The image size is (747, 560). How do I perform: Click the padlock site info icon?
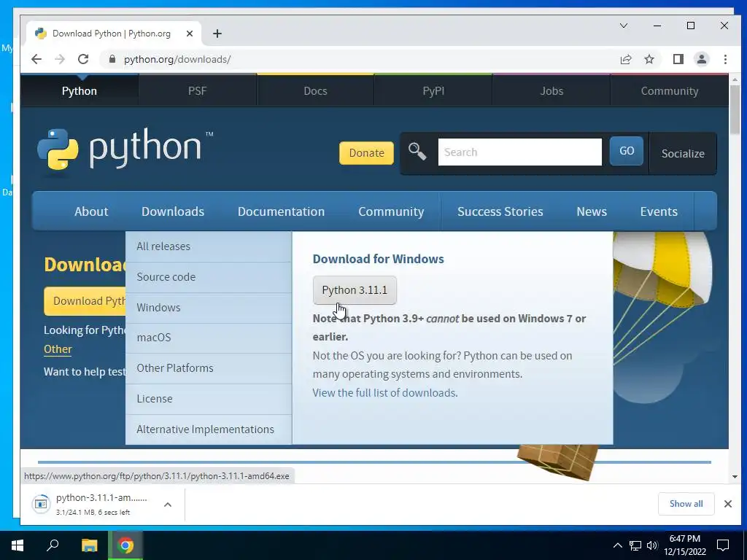112,59
